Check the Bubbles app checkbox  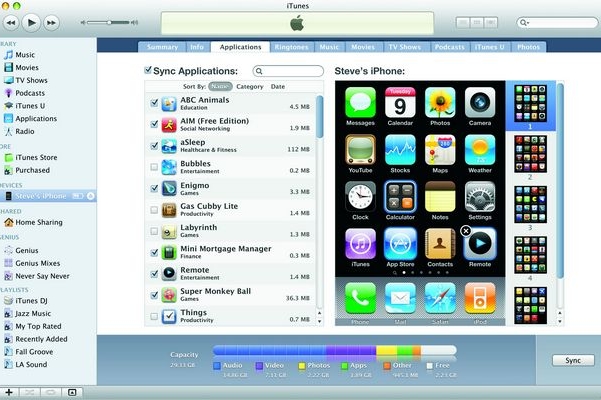[x=154, y=167]
